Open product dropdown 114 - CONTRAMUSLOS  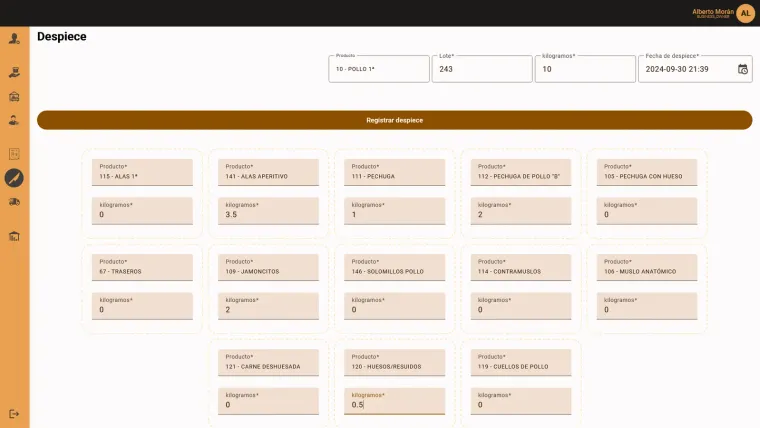pyautogui.click(x=521, y=267)
